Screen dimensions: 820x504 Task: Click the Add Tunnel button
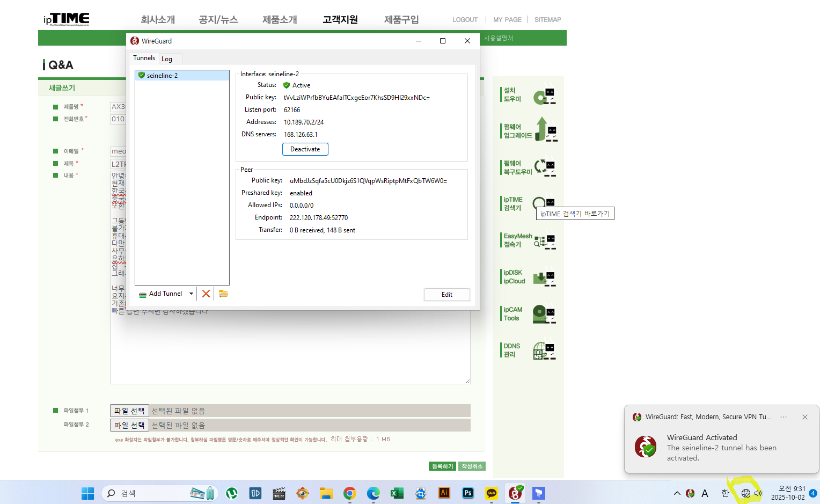161,294
